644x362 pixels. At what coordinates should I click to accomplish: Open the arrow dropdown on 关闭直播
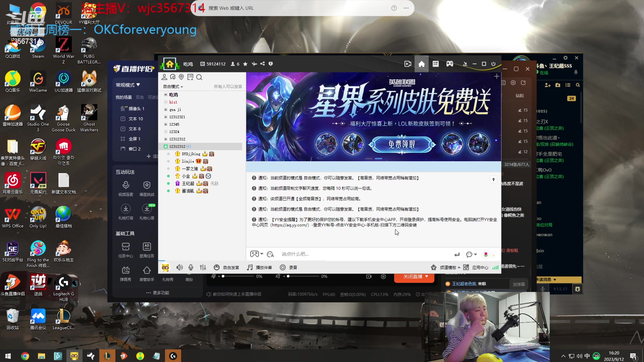coord(427,277)
